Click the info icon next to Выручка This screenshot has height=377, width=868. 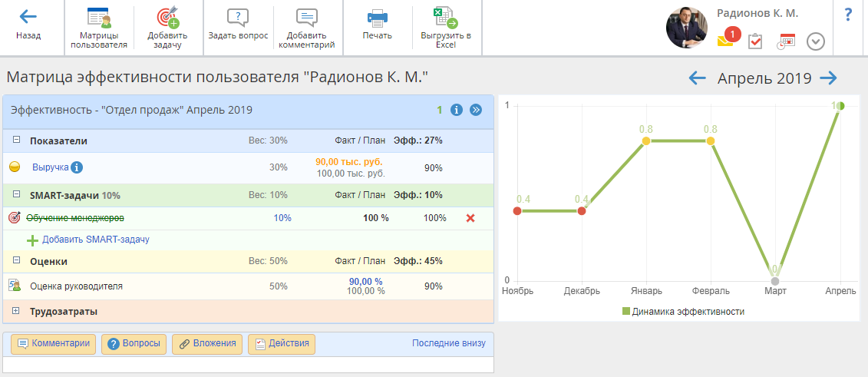[x=77, y=167]
